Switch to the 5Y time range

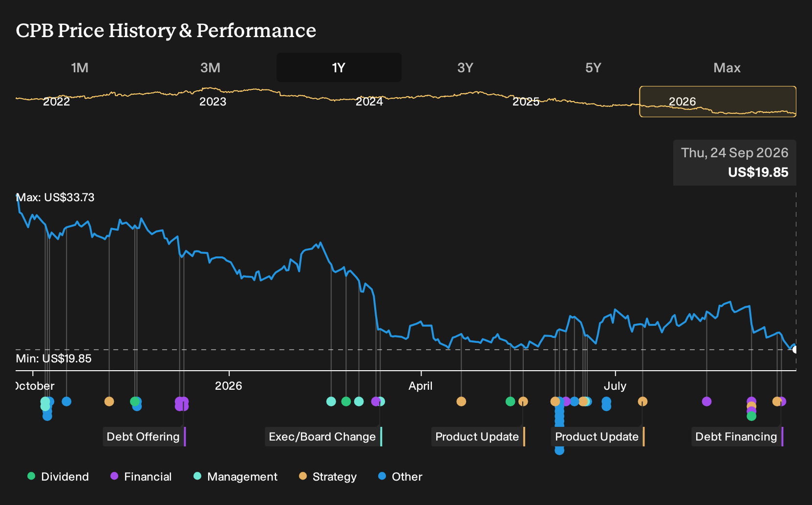click(593, 68)
